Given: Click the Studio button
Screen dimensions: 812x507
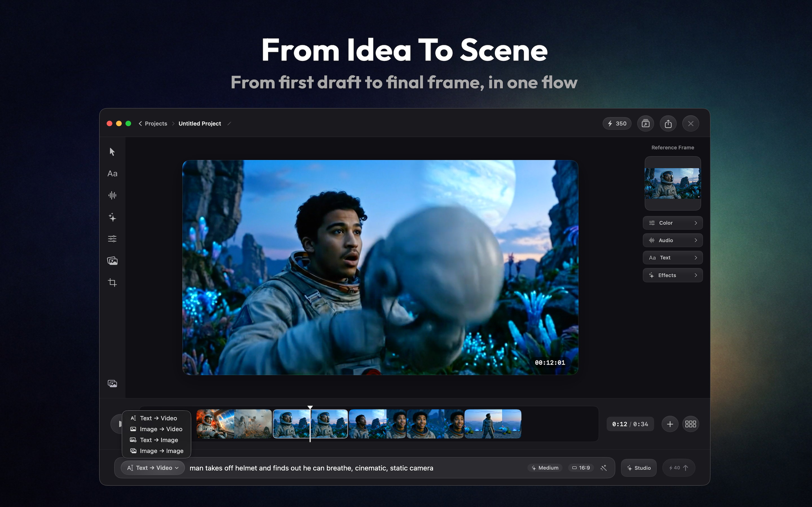Looking at the screenshot, I should tap(639, 468).
